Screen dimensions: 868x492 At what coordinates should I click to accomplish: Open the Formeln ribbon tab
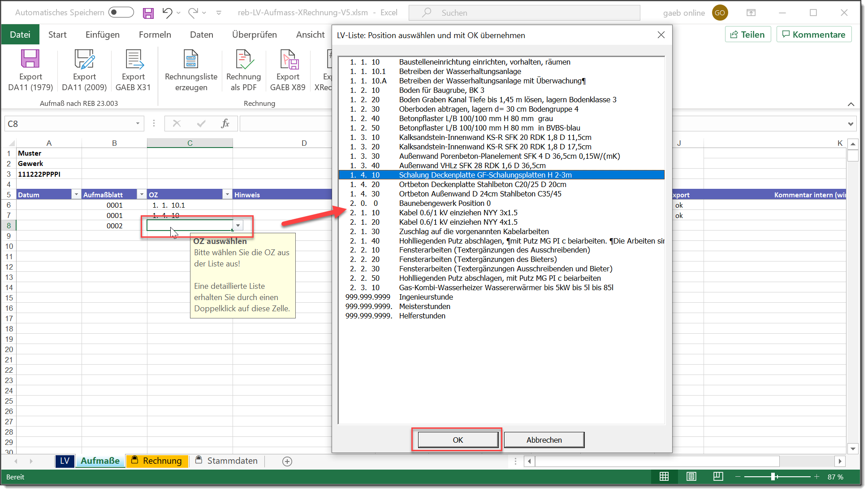pyautogui.click(x=155, y=35)
